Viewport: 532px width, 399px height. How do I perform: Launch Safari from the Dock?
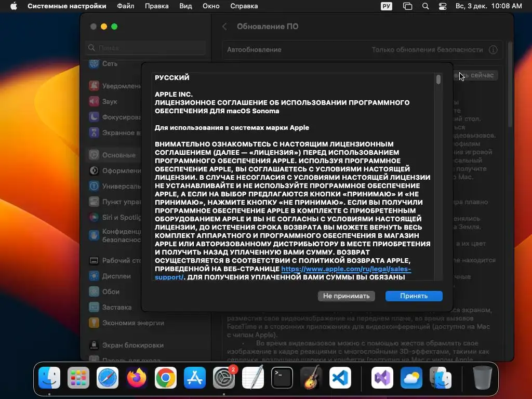tap(108, 378)
